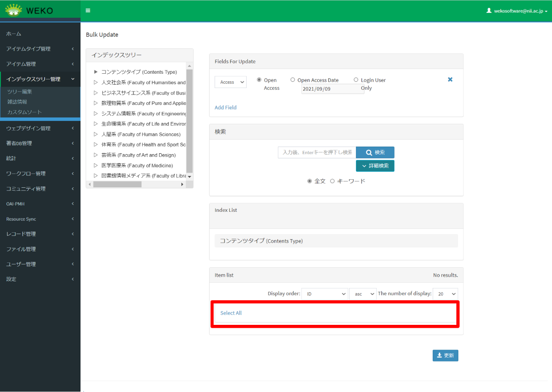Go to ツリー編集 submenu item
This screenshot has height=392, width=552.
click(20, 92)
